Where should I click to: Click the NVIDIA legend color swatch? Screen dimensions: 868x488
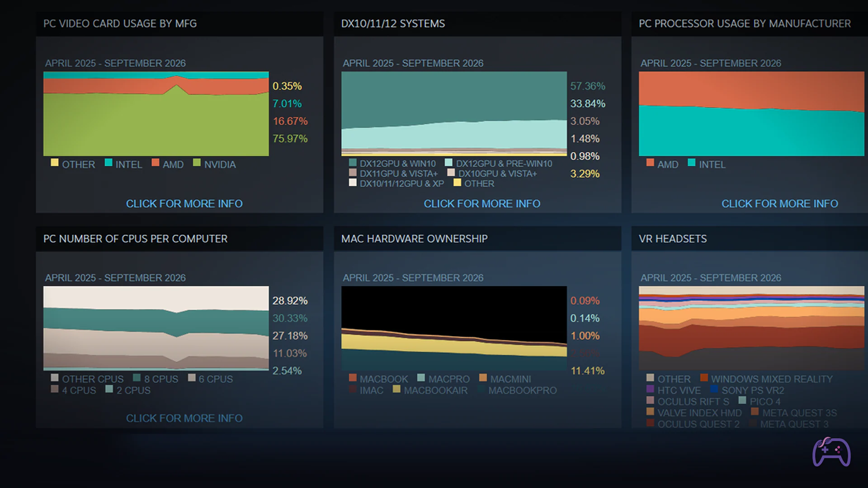[197, 163]
